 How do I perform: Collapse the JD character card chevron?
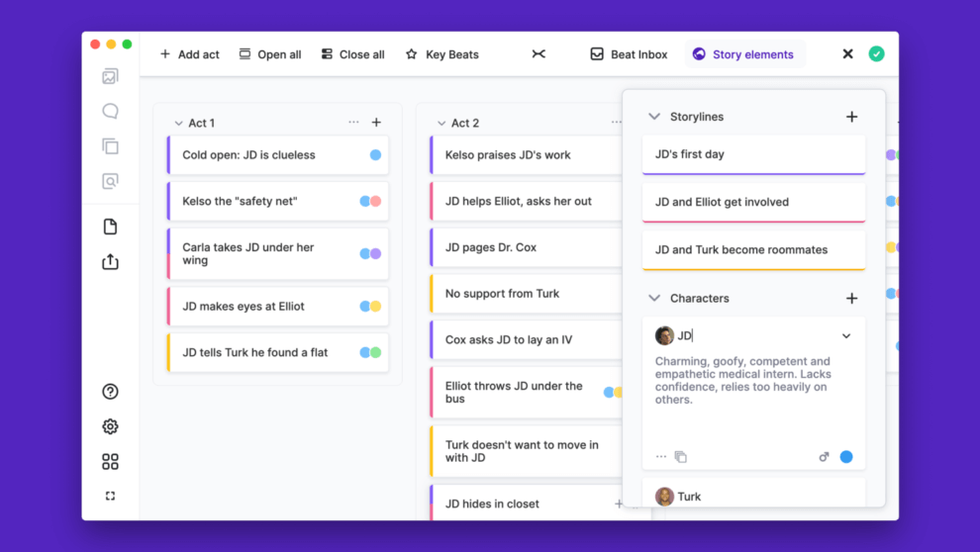coord(846,336)
